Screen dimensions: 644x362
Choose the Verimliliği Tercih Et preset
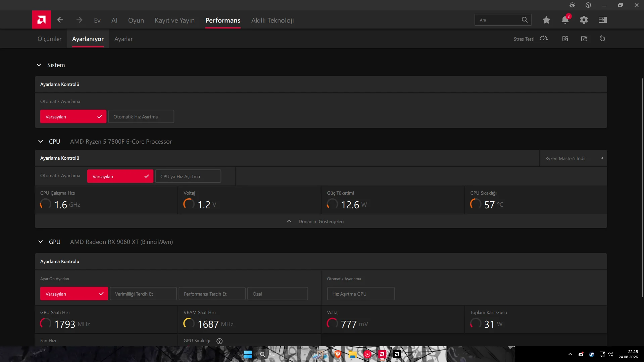pyautogui.click(x=143, y=294)
